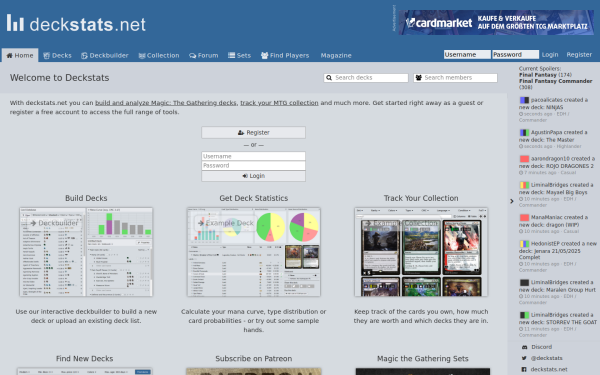
Task: Open the Magazine page
Action: 336,55
